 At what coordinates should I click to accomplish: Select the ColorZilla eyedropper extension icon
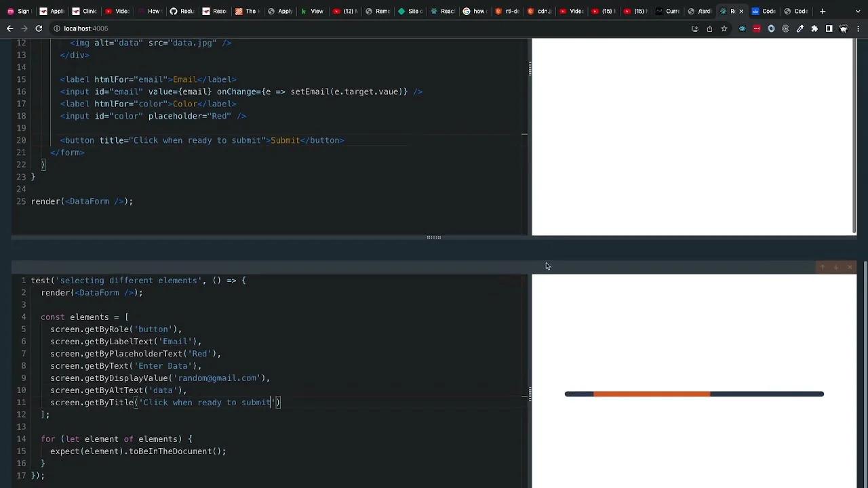coord(800,28)
